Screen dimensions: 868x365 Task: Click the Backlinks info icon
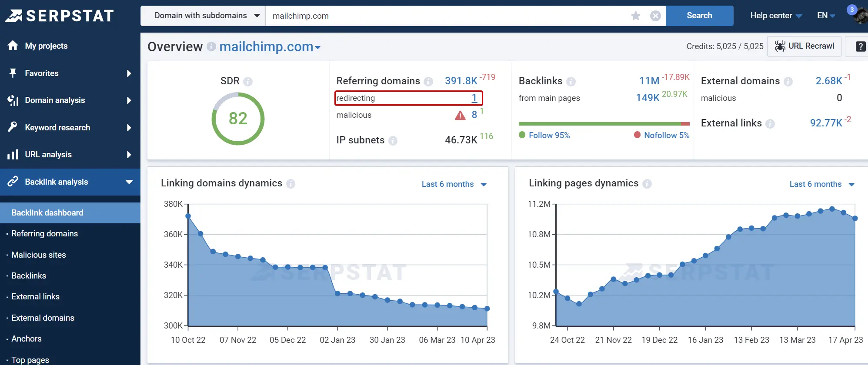[571, 81]
